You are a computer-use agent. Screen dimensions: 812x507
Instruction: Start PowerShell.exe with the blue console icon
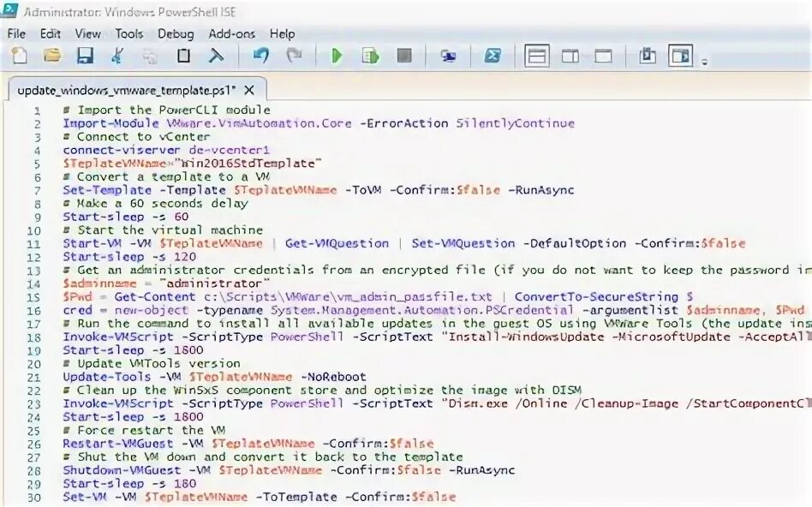coord(492,56)
